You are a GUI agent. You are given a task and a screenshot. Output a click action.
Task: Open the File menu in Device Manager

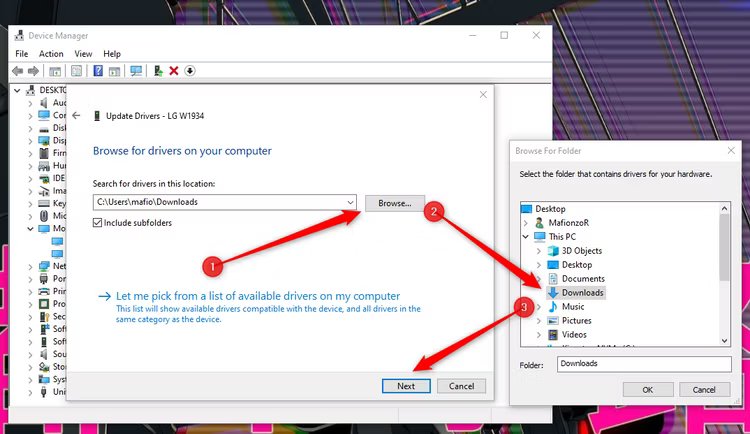coord(22,54)
